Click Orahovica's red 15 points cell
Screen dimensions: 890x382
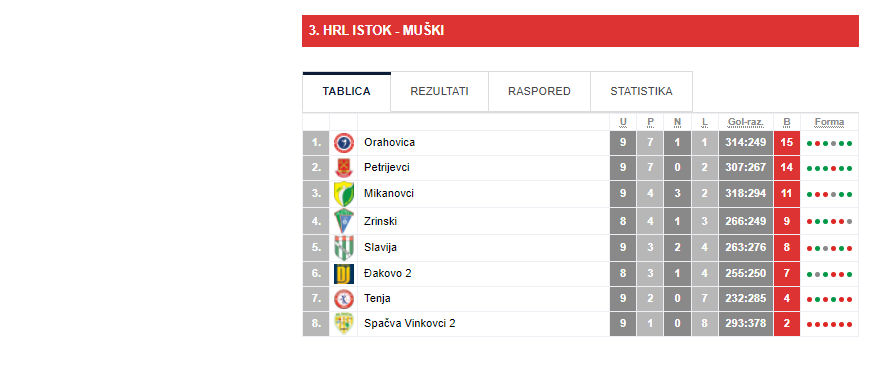click(x=787, y=142)
